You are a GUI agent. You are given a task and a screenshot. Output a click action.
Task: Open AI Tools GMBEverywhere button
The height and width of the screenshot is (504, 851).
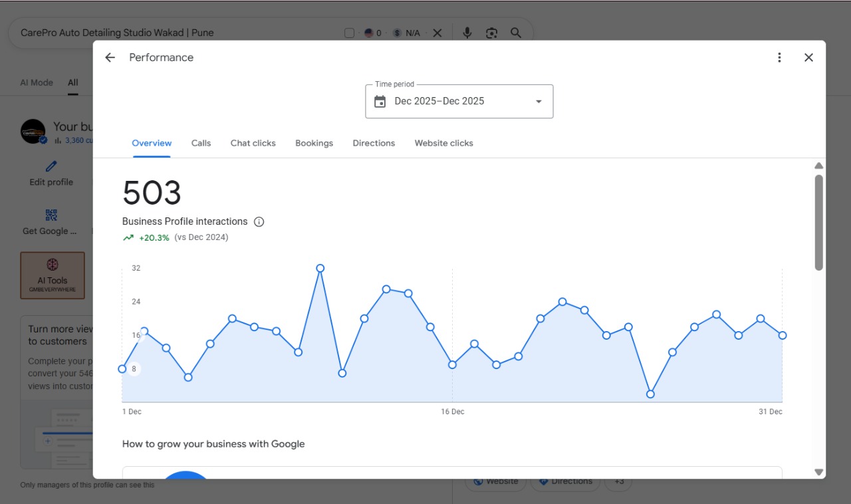pyautogui.click(x=53, y=275)
